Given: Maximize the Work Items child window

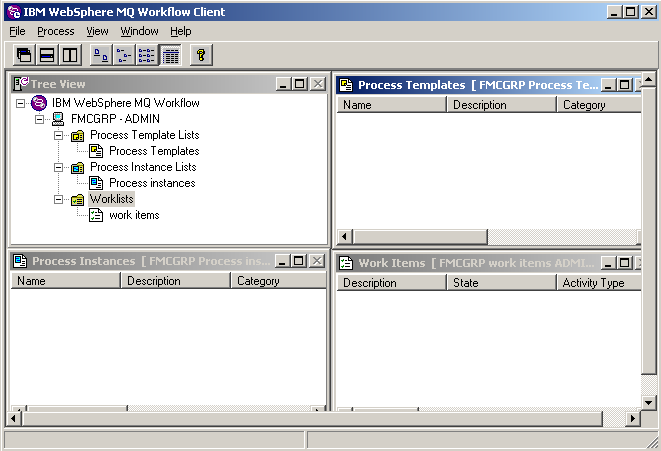Looking at the screenshot, I should pos(624,263).
